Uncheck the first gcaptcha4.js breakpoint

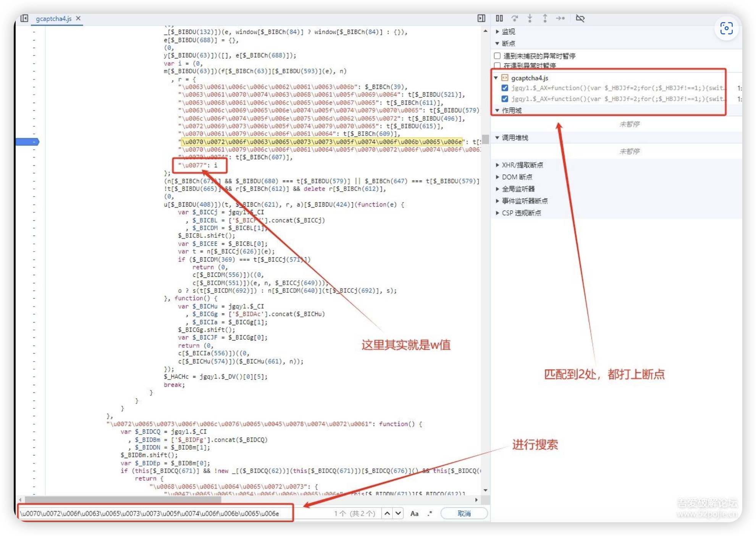click(x=505, y=88)
